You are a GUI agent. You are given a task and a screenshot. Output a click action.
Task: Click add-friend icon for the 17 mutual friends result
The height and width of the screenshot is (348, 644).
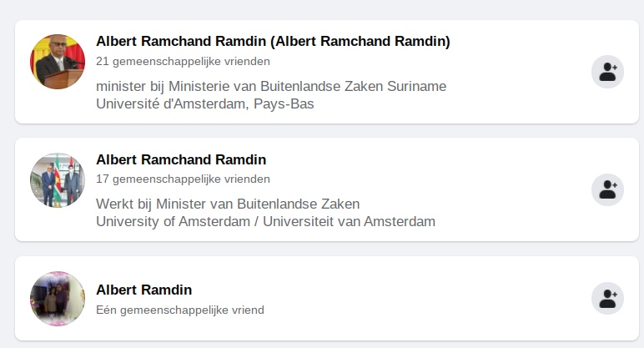607,189
